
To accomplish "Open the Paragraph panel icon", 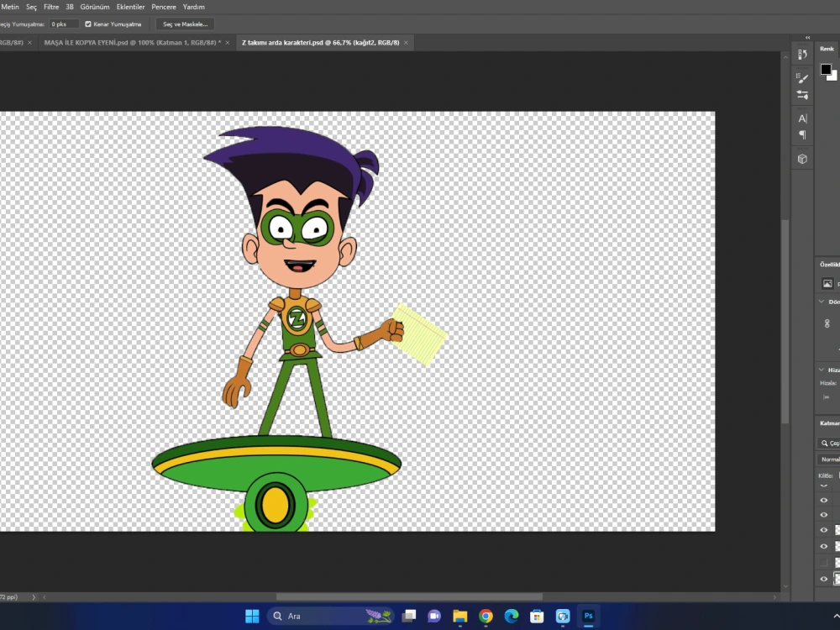I will [802, 134].
